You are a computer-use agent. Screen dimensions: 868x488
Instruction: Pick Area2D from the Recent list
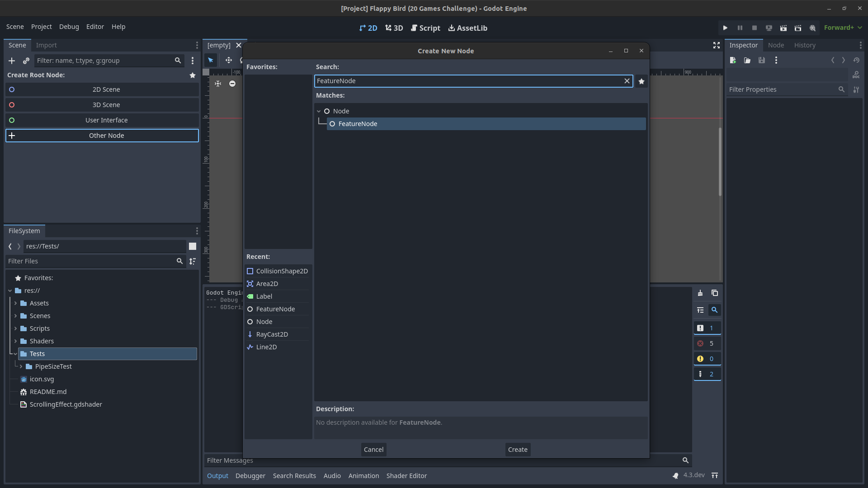[x=278, y=284]
